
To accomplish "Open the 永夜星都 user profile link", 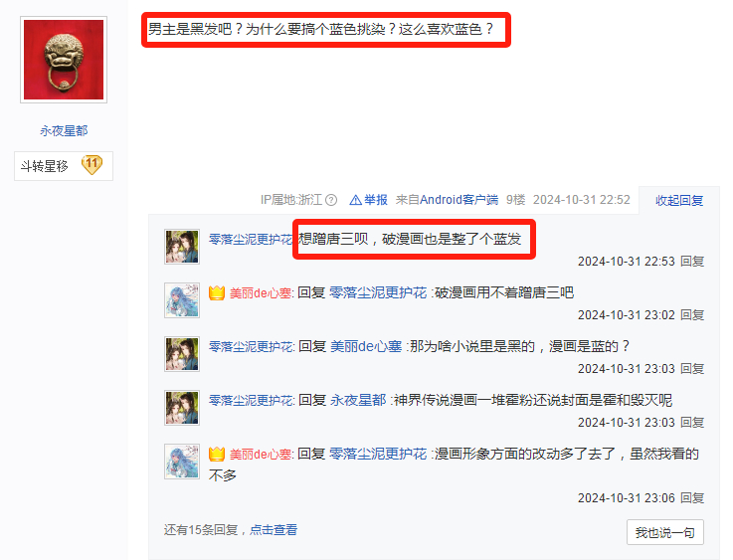I will pos(64,131).
